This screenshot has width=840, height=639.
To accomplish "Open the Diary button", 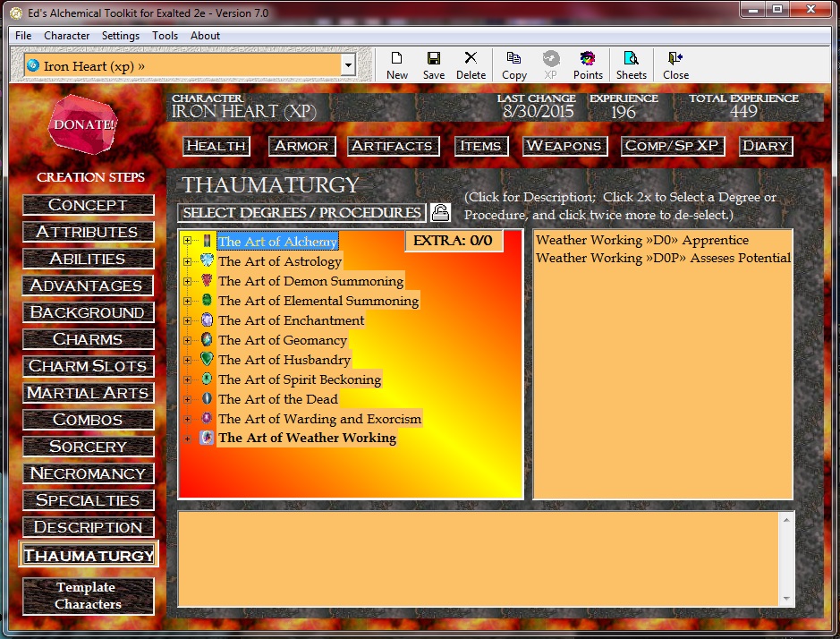I will [x=766, y=146].
